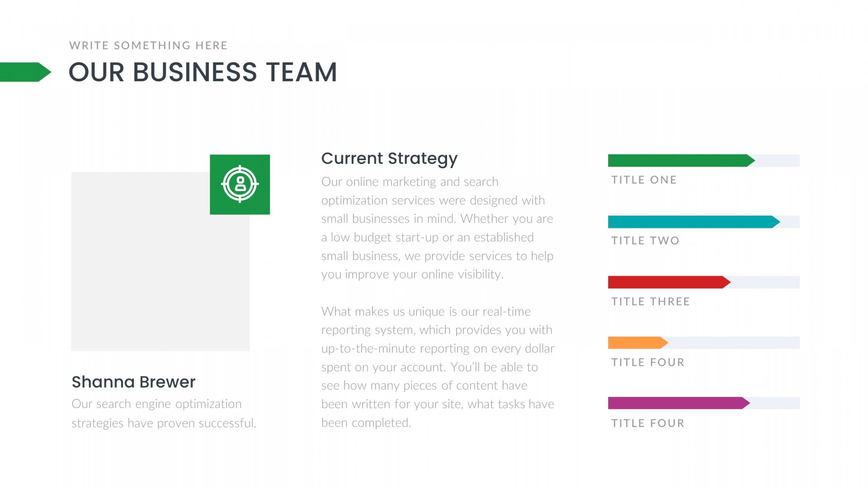This screenshot has height=488, width=868.
Task: Click the Title One label
Action: pyautogui.click(x=644, y=180)
